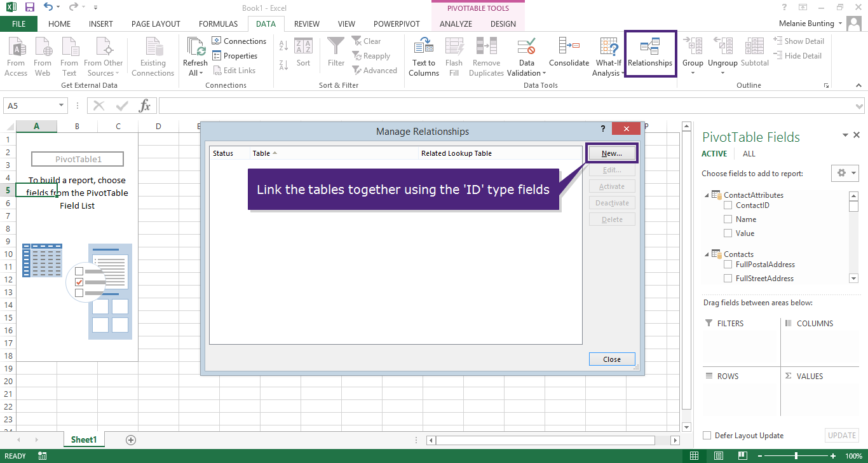
Task: Click the add new sheet plus icon
Action: pyautogui.click(x=131, y=439)
